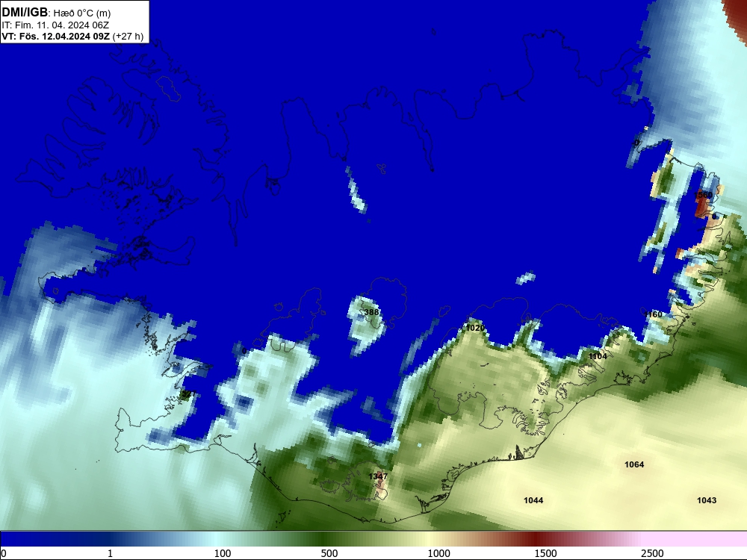Click the legend scale value 100
This screenshot has height=560, width=747.
pos(223,553)
